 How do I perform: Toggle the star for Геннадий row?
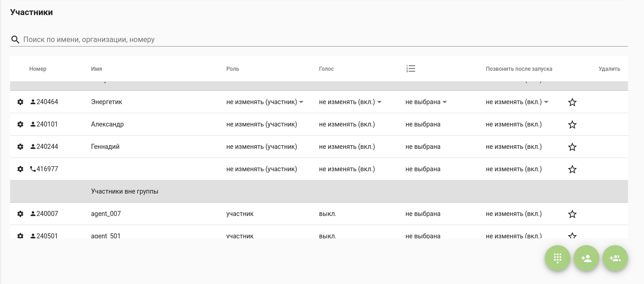(572, 147)
